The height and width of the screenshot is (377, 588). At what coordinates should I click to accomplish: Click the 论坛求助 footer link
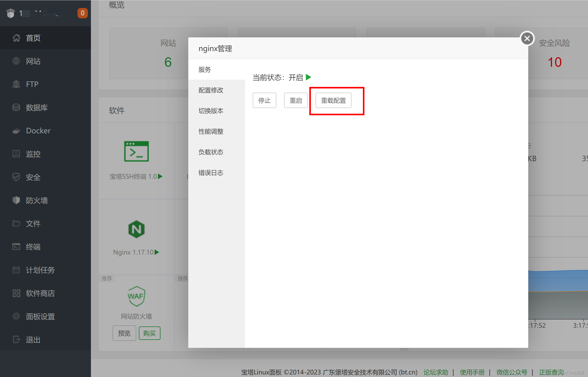point(436,372)
